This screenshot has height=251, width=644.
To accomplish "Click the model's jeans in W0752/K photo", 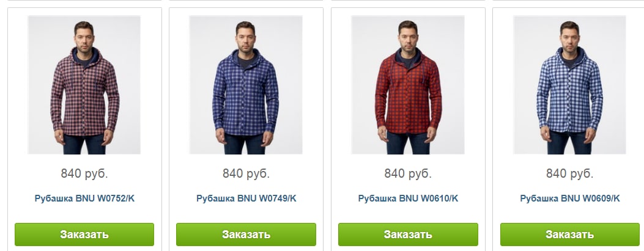I will [x=84, y=144].
